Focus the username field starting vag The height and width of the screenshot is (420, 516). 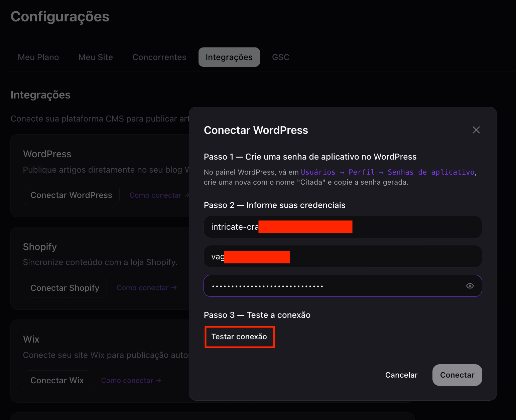(343, 256)
